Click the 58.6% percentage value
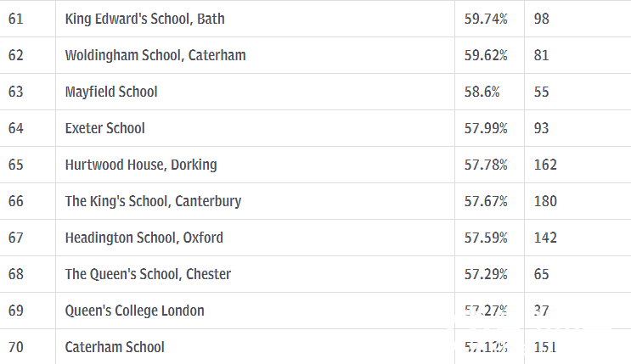Screen dimensions: 631x364 pyautogui.click(x=482, y=92)
